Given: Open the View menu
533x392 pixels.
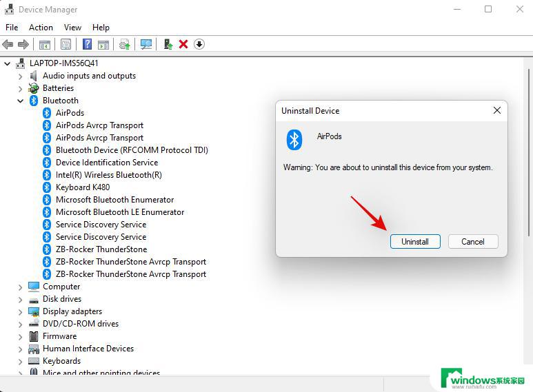Looking at the screenshot, I should 72,28.
